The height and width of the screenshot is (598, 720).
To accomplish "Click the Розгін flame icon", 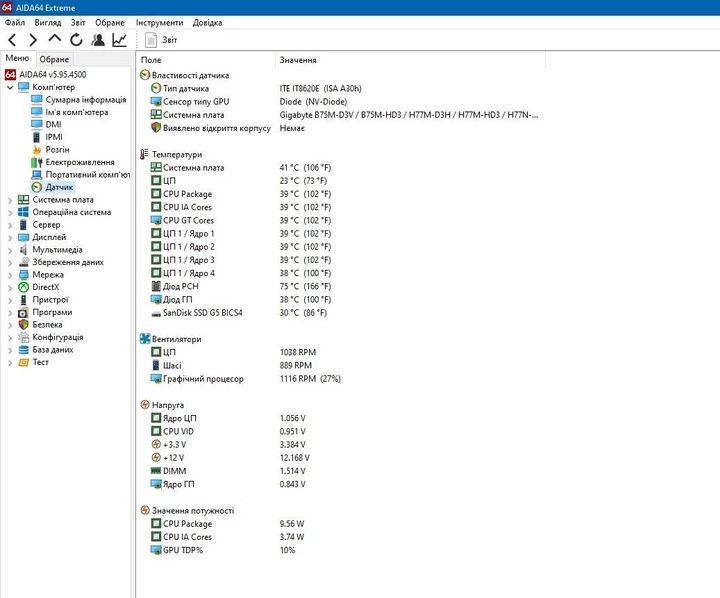I will coord(37,150).
